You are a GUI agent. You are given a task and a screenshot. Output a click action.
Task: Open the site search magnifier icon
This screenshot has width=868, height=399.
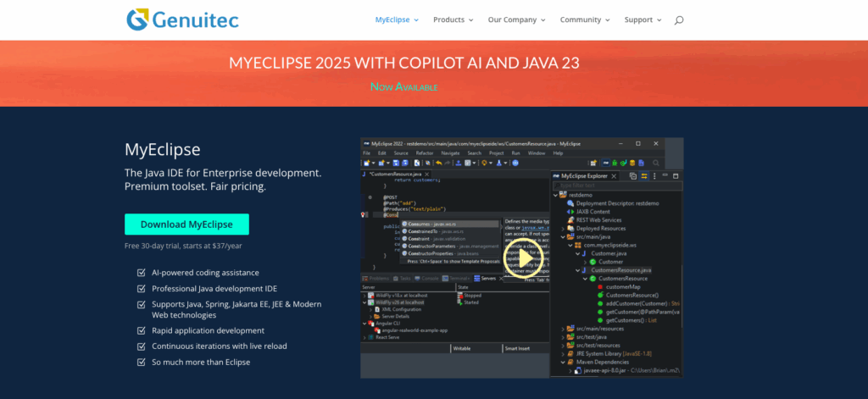click(x=679, y=20)
